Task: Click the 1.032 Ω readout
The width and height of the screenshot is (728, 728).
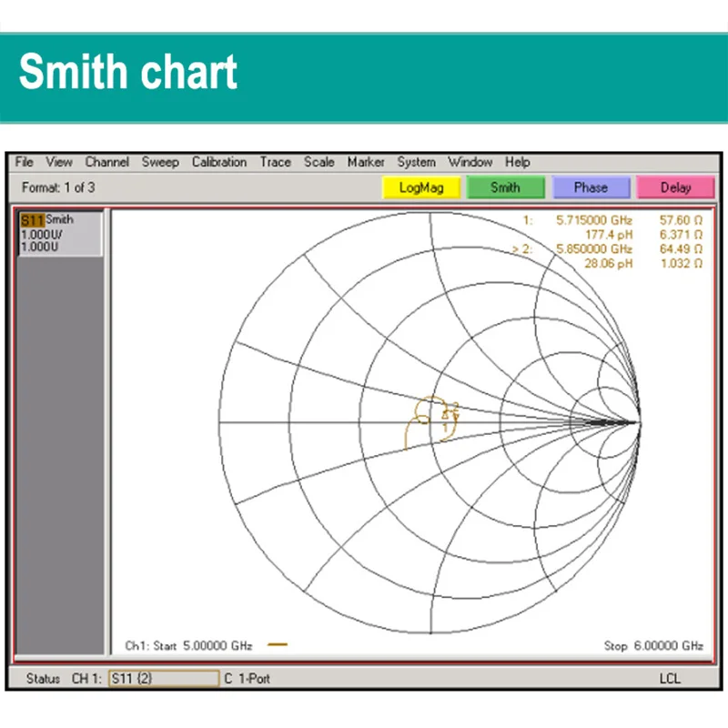Action: click(681, 264)
